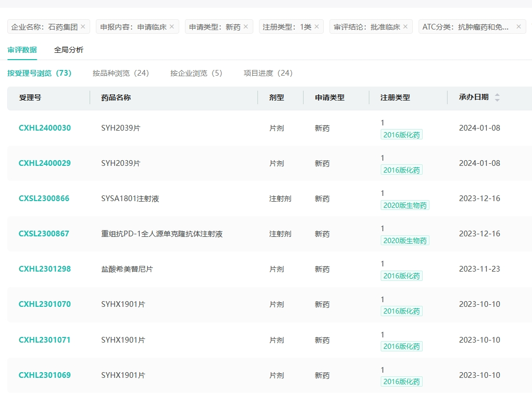
Task: Select 项目进度 (24) view
Action: [268, 73]
